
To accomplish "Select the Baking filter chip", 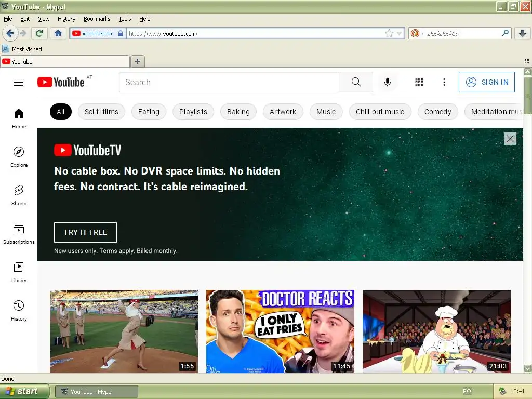I will 238,112.
